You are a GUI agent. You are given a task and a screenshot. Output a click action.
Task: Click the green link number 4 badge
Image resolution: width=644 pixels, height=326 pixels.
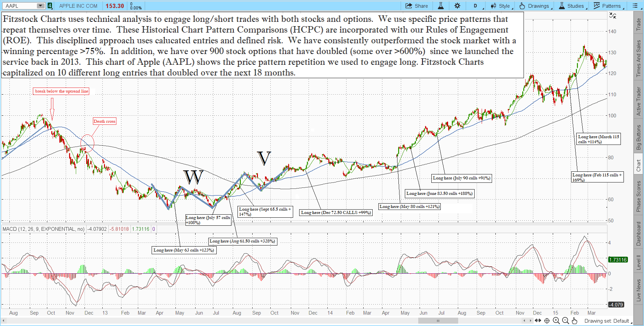(50, 6)
